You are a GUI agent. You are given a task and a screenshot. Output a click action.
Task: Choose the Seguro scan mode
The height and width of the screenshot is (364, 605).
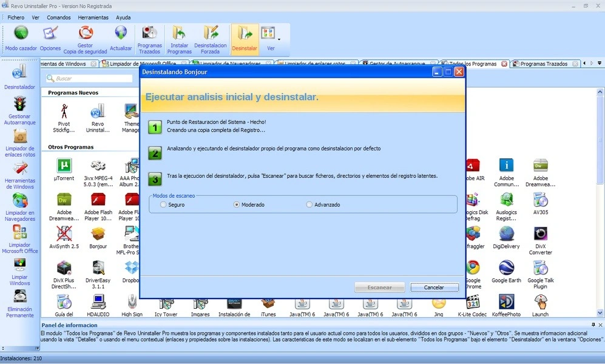[172, 205]
